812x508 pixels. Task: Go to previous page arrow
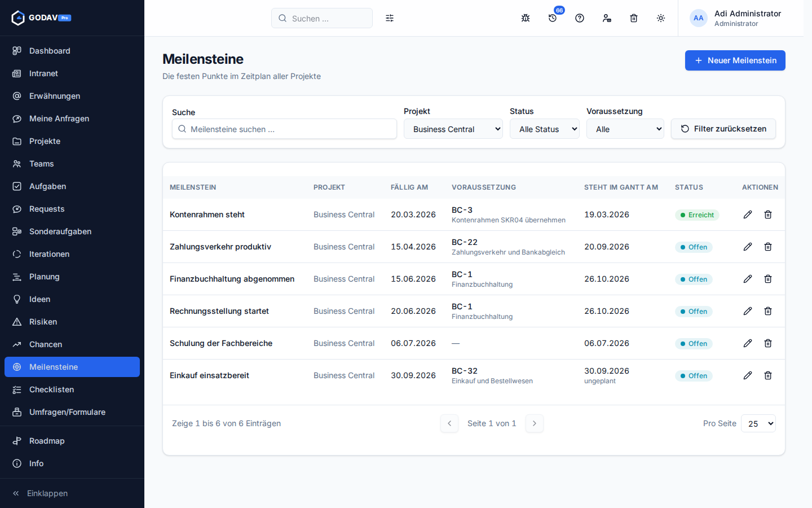(449, 423)
